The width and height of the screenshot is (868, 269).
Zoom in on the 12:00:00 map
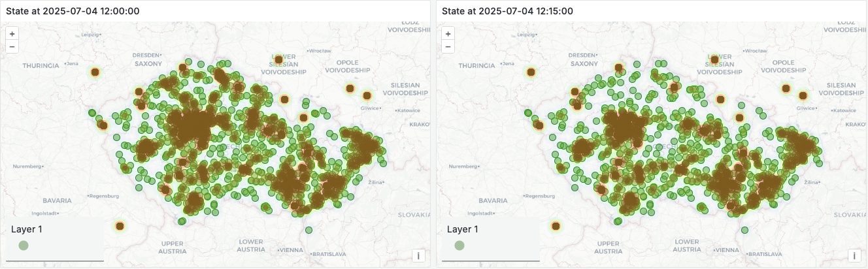(12, 34)
